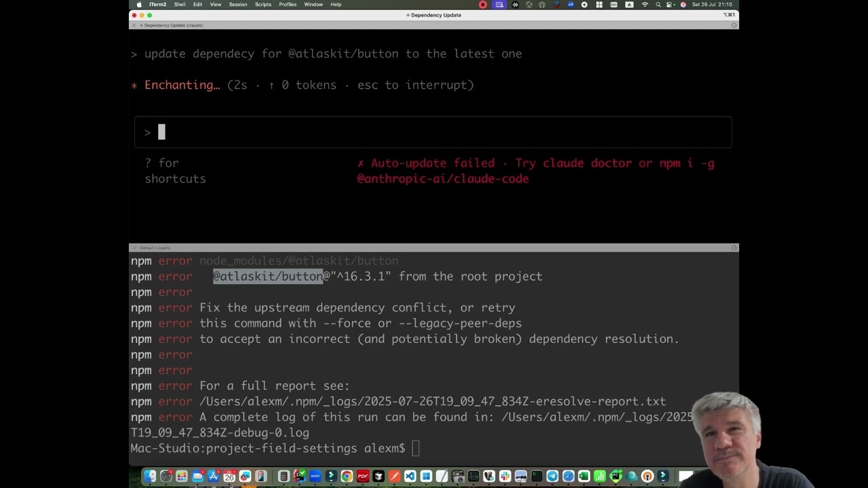
Task: Open Visual Studio Code from the Dock
Action: [410, 476]
